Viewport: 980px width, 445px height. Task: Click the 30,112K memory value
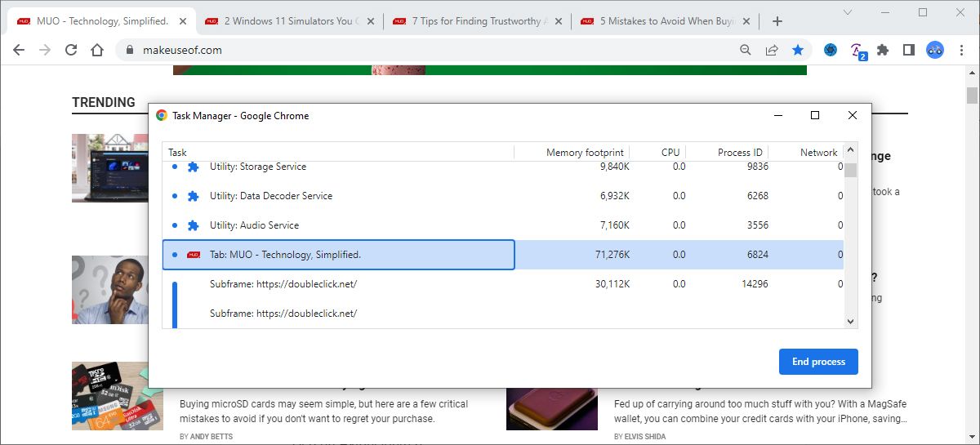pyautogui.click(x=612, y=284)
